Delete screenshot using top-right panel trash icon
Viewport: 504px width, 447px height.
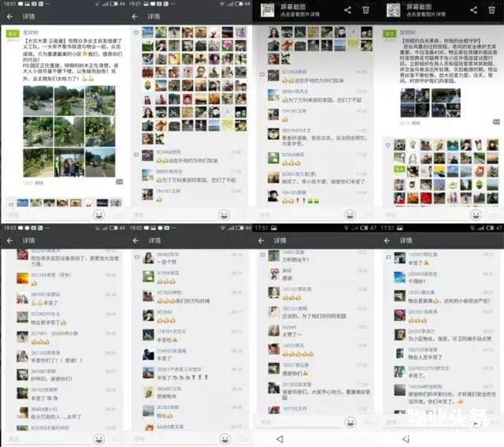point(493,10)
